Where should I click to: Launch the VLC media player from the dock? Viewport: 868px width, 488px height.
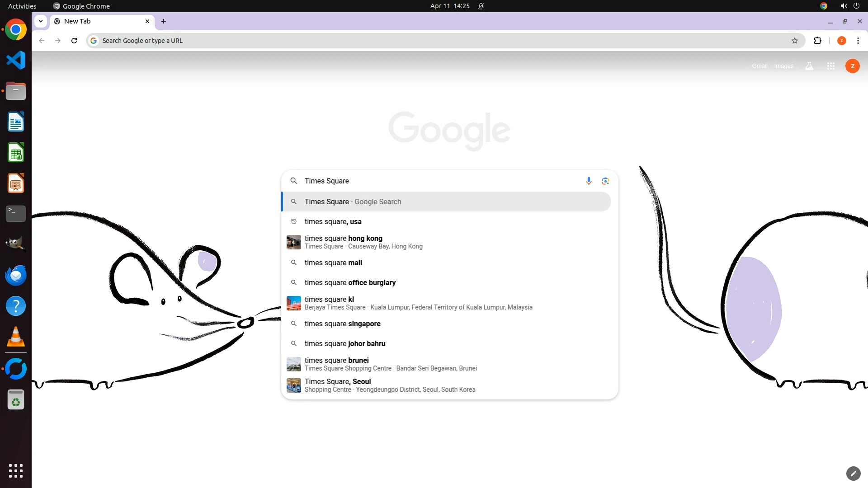(x=16, y=337)
